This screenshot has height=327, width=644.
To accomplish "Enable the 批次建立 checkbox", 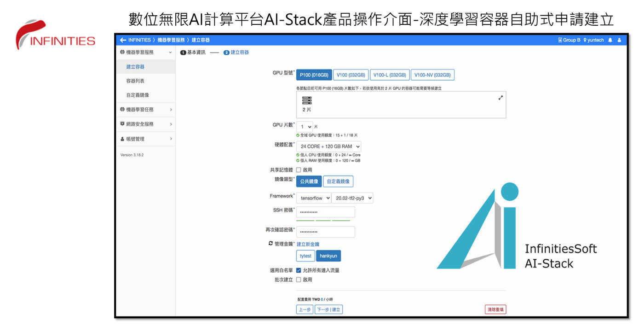I will (299, 280).
